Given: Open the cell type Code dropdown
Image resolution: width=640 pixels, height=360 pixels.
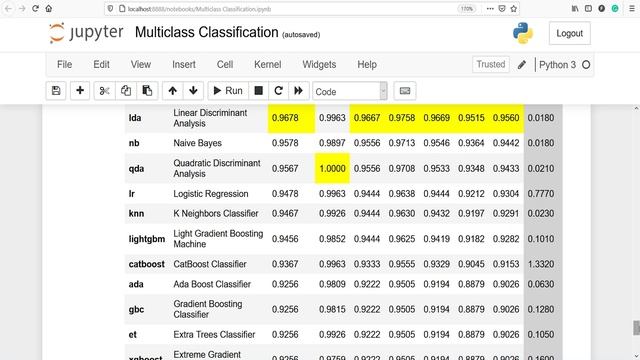Looking at the screenshot, I should pos(350,91).
